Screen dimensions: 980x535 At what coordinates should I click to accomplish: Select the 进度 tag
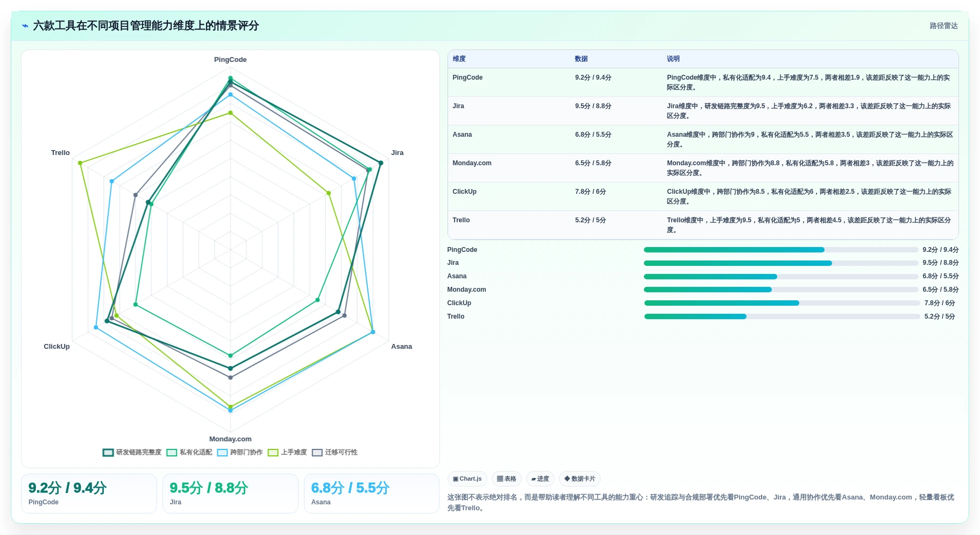click(540, 478)
